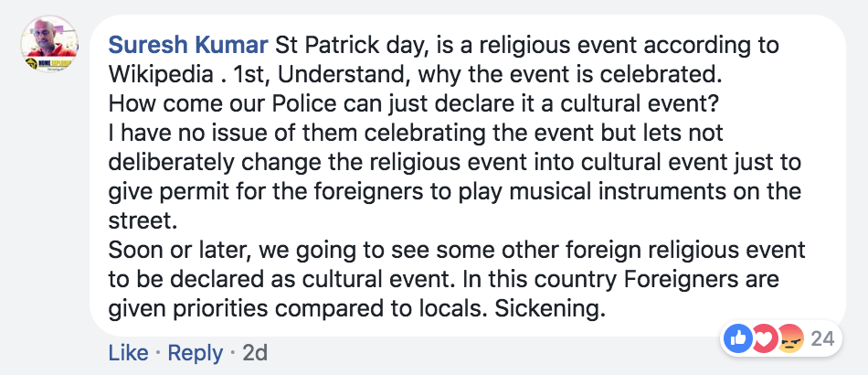
Task: Like this comment using the Like link
Action: click(129, 353)
